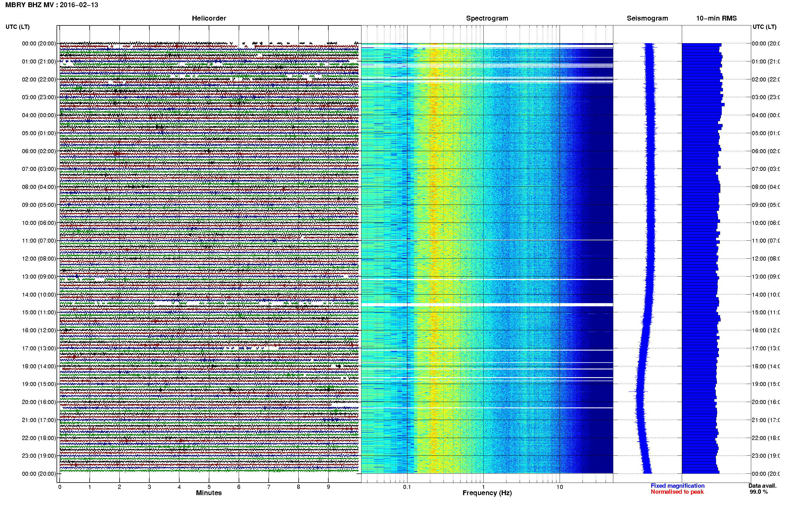Click the left '21:00 (17:00)' time label

tap(39, 420)
